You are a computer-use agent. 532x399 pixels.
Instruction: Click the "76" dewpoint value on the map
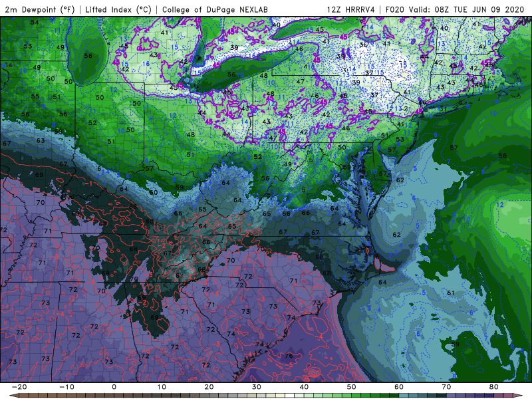[x=289, y=356]
